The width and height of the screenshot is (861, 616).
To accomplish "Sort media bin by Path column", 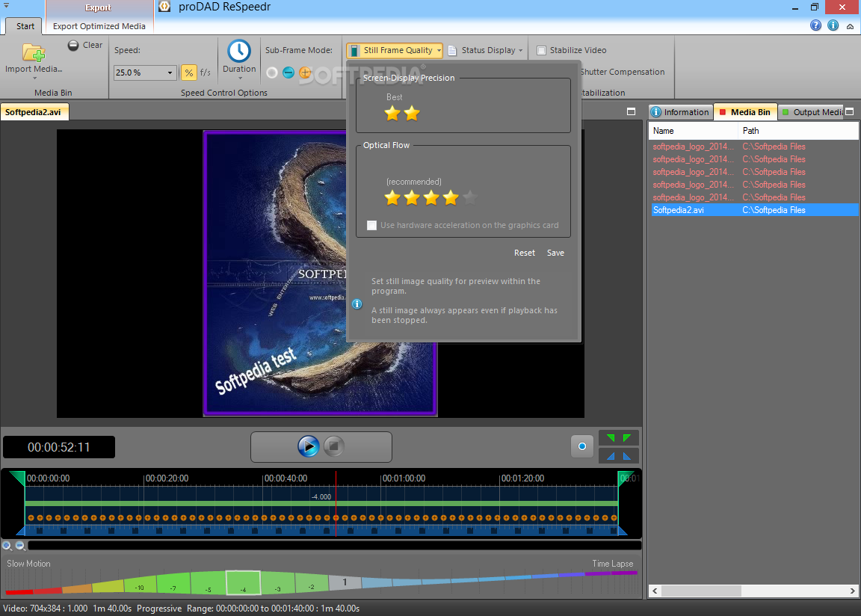I will (798, 131).
